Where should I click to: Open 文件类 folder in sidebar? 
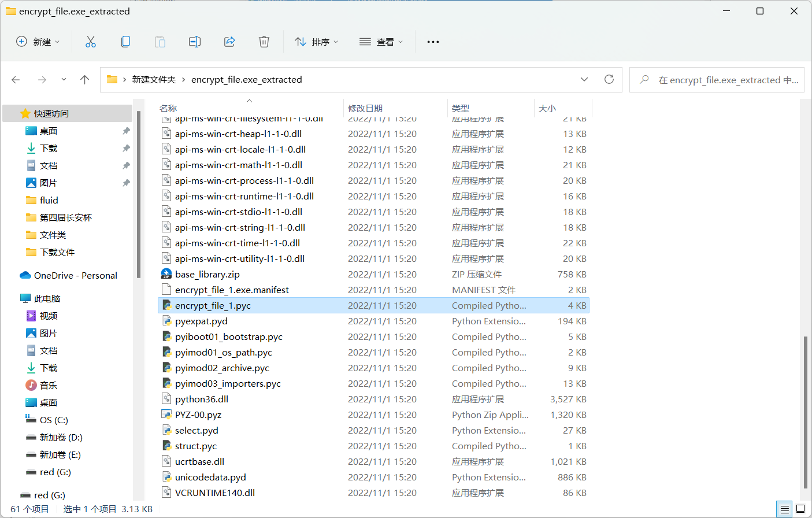pos(53,235)
